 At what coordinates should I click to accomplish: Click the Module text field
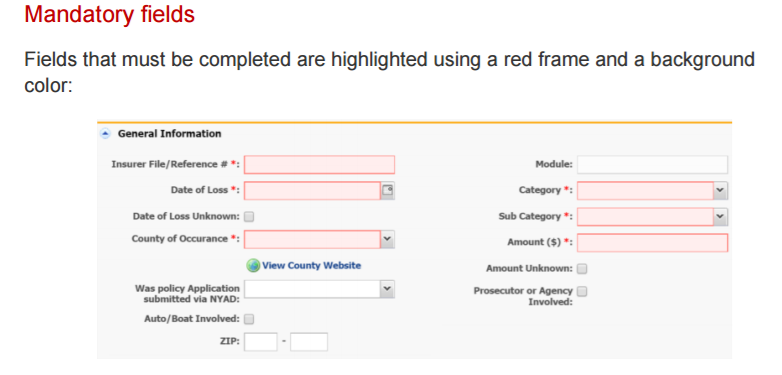pyautogui.click(x=652, y=165)
